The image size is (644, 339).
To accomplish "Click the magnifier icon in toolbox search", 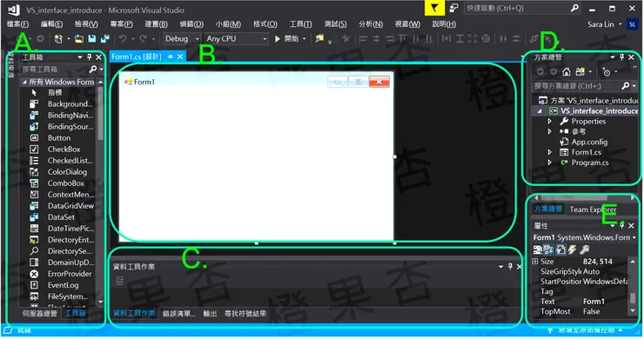I will (93, 69).
